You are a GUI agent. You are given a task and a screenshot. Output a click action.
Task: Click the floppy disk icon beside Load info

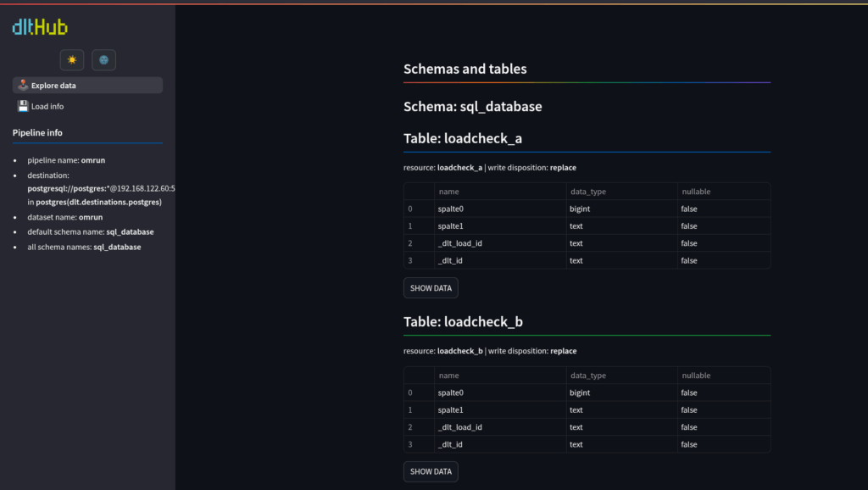coord(23,106)
